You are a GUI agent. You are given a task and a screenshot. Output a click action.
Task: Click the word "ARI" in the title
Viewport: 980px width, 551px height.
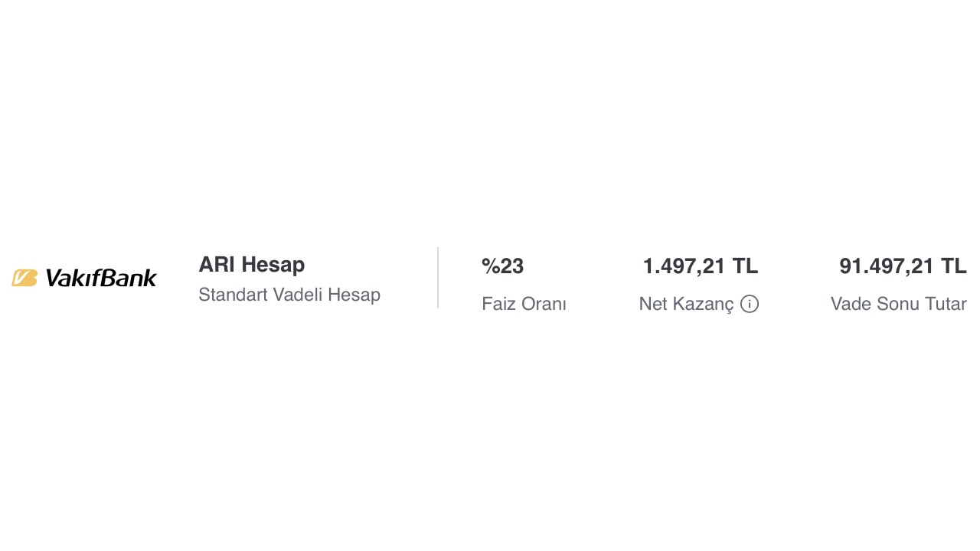point(214,265)
